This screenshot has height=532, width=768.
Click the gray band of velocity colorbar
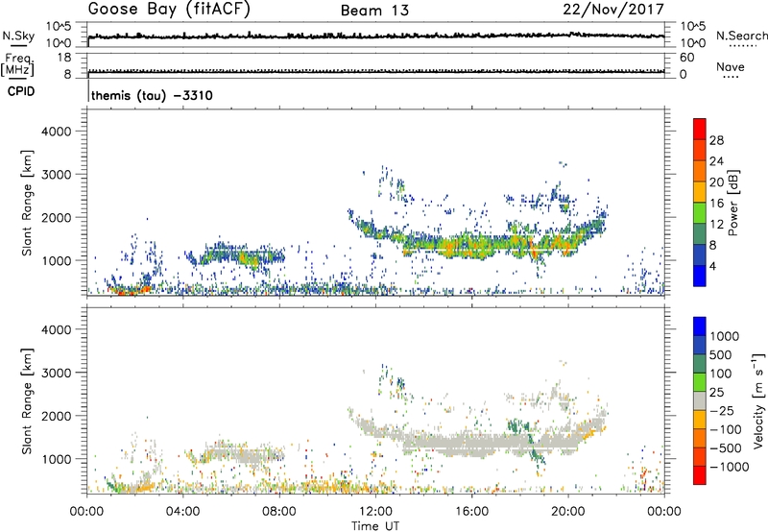(700, 401)
